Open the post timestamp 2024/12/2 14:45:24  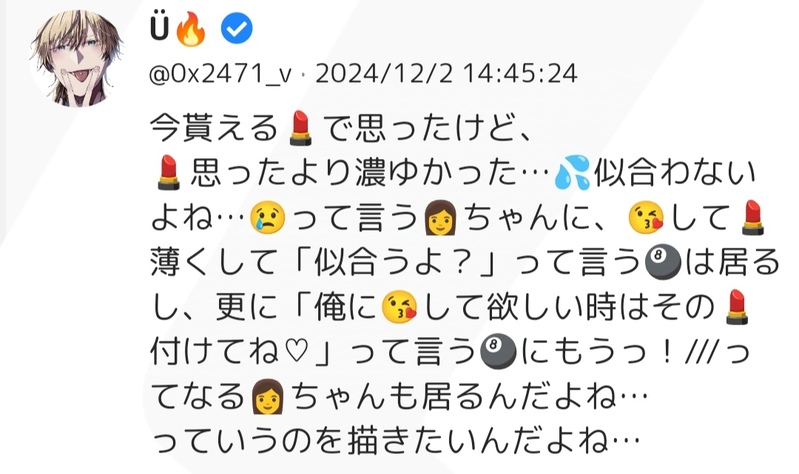446,73
